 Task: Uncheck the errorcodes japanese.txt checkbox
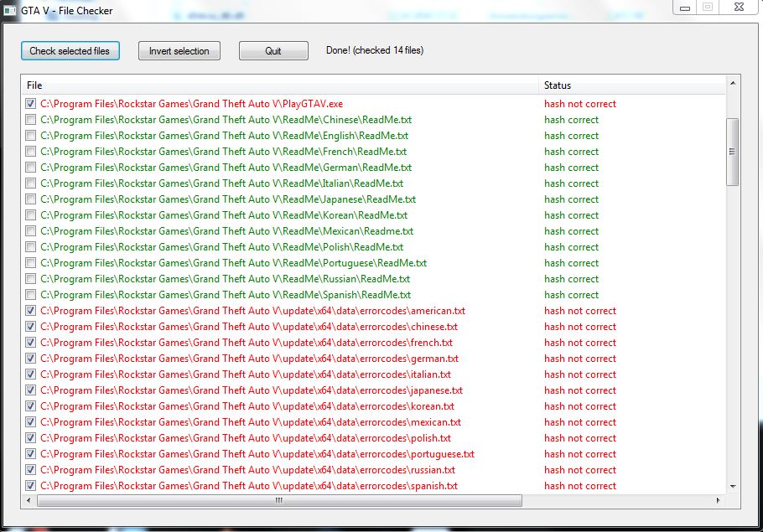31,390
